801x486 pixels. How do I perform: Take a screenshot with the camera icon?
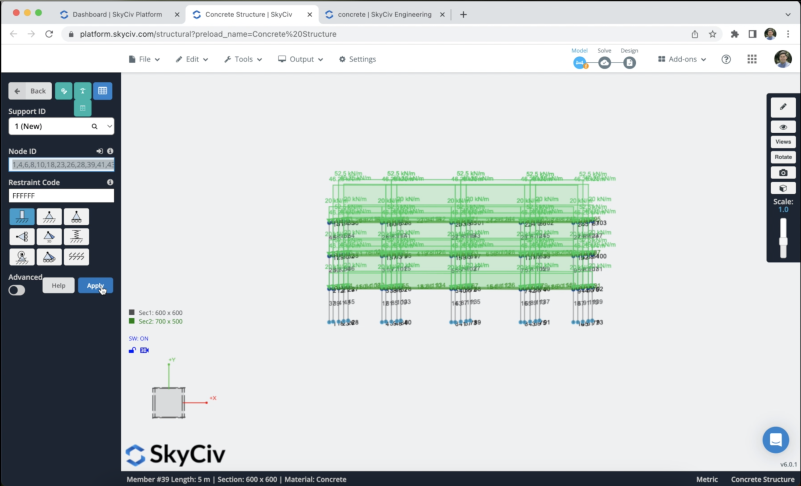[783, 173]
